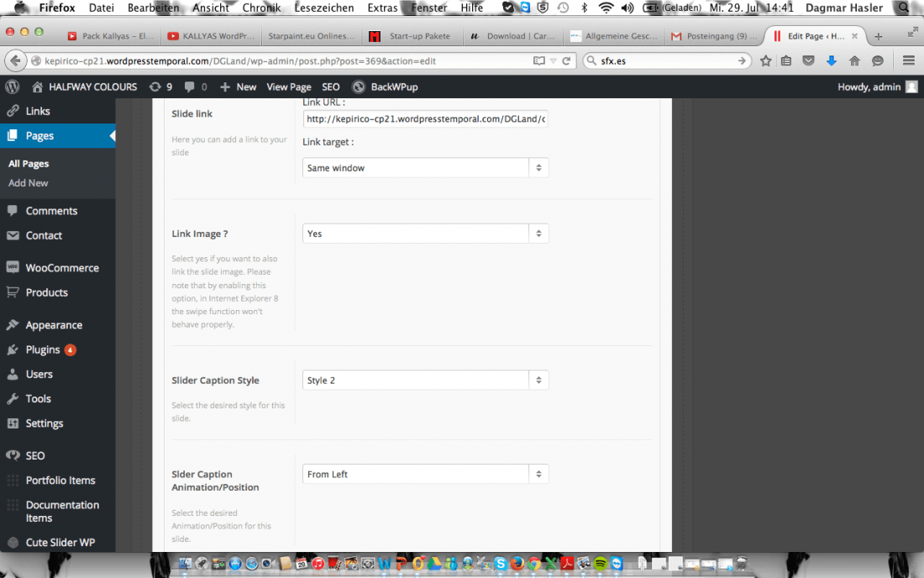Viewport: 924px width, 578px height.
Task: Open a new browser tab
Action: (878, 36)
